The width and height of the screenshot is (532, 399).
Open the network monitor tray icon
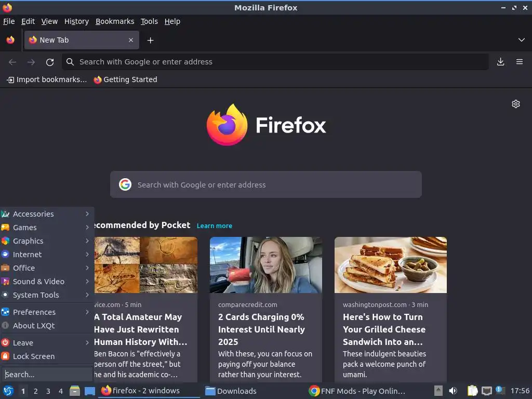486,391
